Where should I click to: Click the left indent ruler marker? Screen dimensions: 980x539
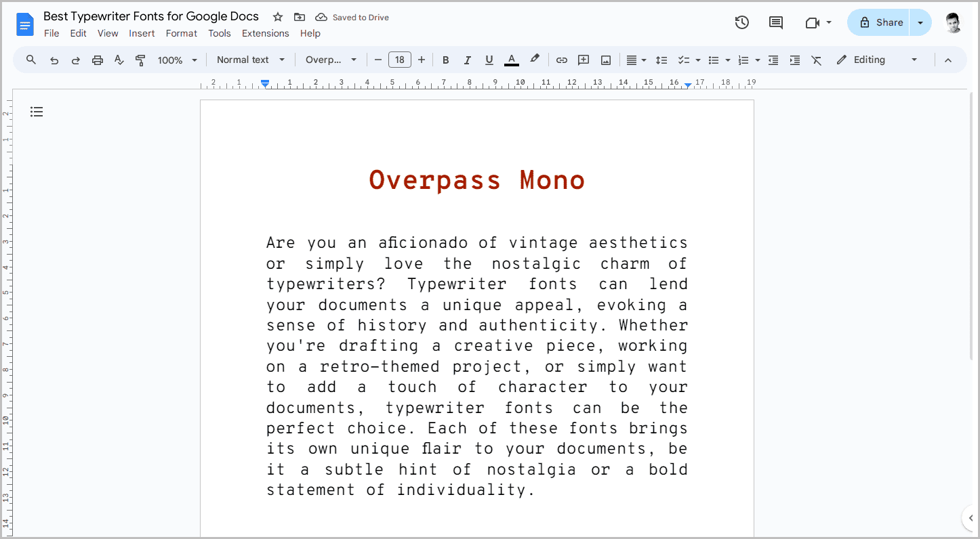pos(265,83)
